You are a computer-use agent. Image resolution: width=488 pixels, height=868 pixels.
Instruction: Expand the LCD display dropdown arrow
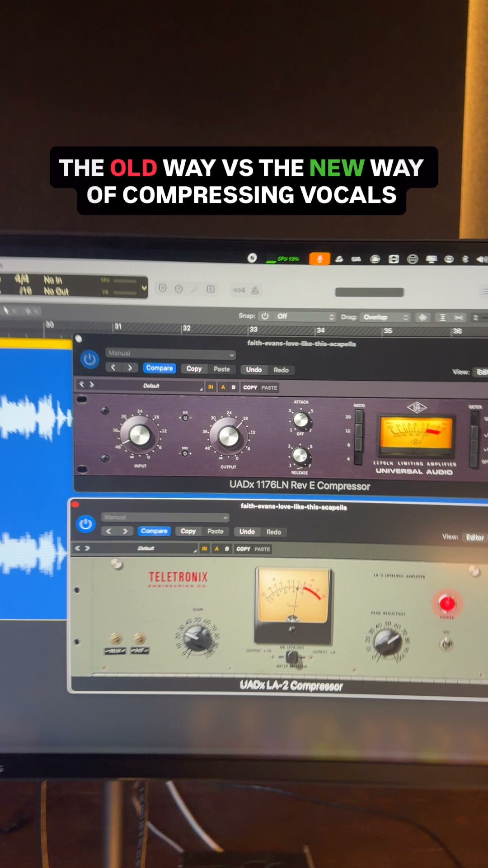click(144, 288)
